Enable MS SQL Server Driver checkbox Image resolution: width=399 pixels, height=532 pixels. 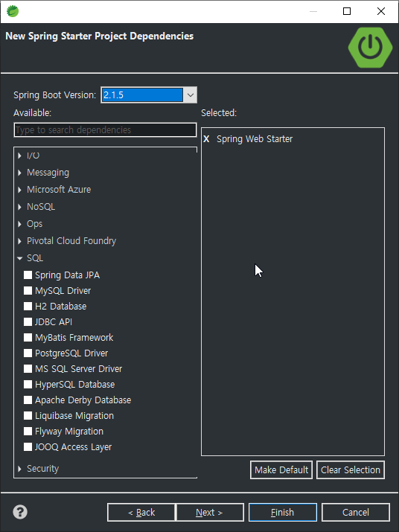[x=28, y=368]
